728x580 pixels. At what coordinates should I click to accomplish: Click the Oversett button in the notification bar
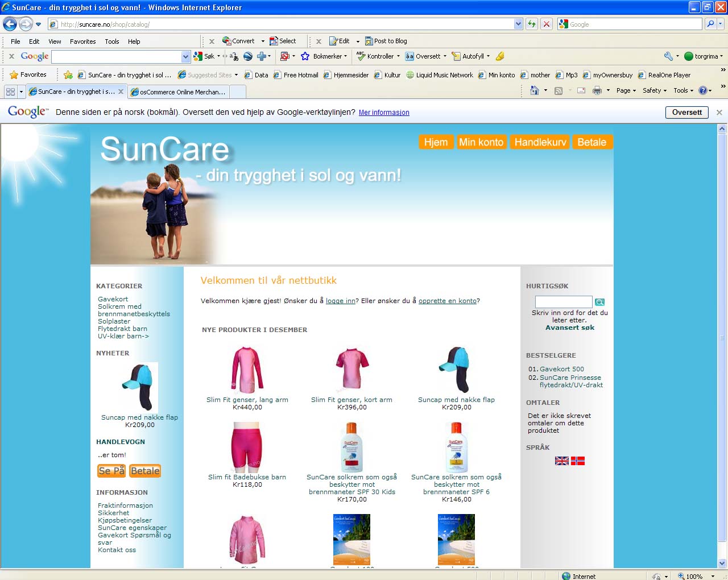687,113
